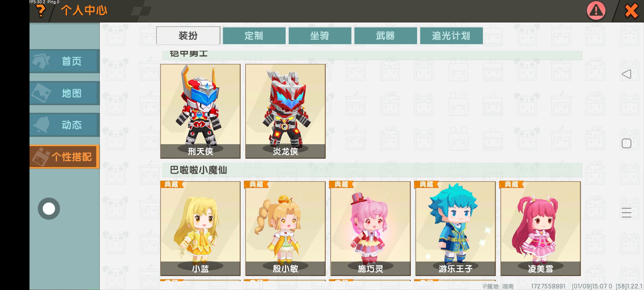Switch to the 武器 tab
Screen dimensions: 644x290
point(385,35)
